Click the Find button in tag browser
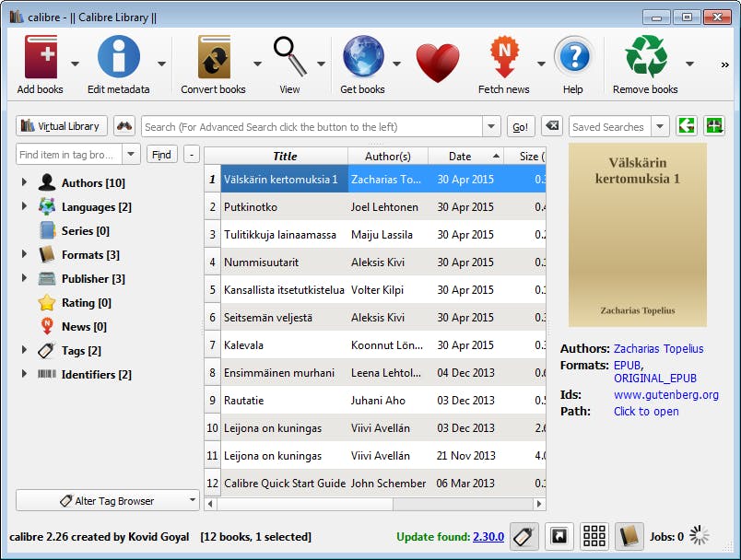This screenshot has width=741, height=560. (161, 155)
